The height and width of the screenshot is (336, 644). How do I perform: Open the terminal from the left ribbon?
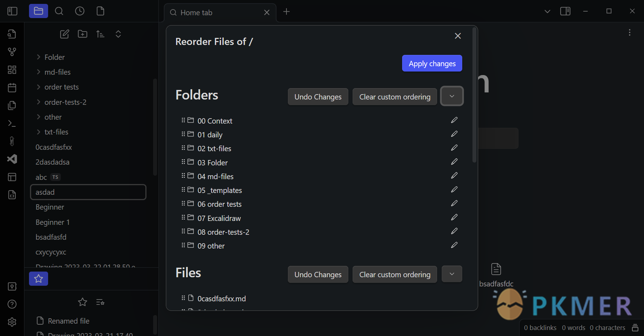point(12,123)
